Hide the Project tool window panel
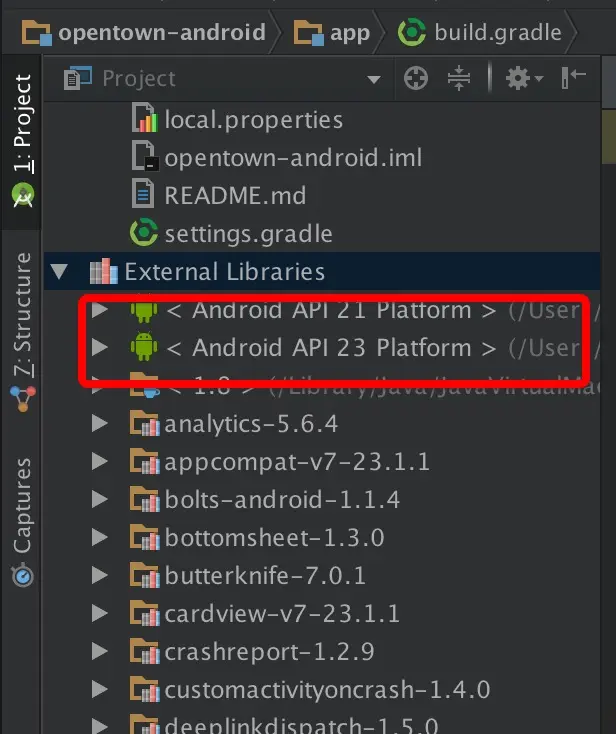Screen dimensions: 616x734 [573, 77]
